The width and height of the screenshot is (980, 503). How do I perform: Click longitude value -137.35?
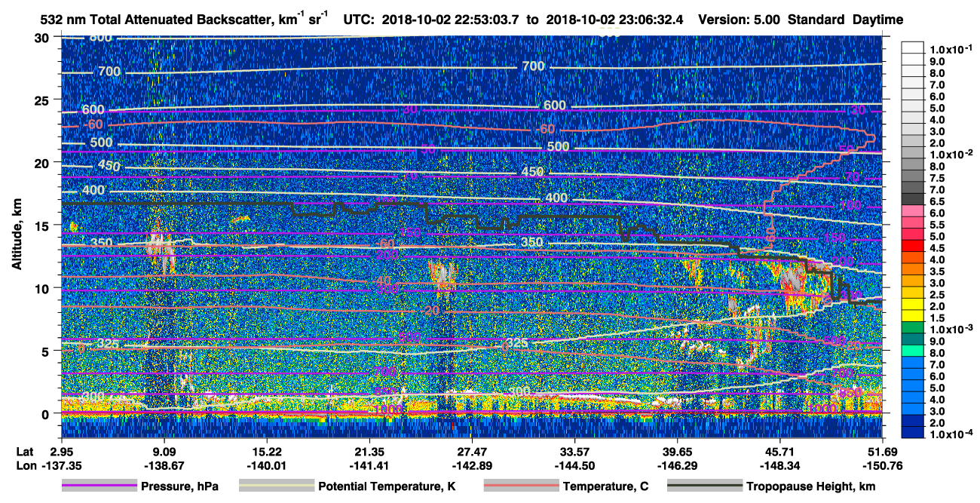[60, 465]
